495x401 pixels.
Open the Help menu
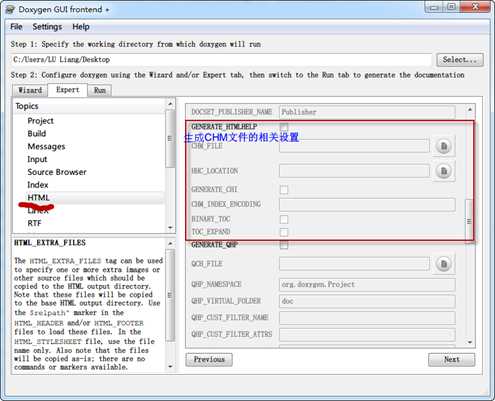pos(81,27)
